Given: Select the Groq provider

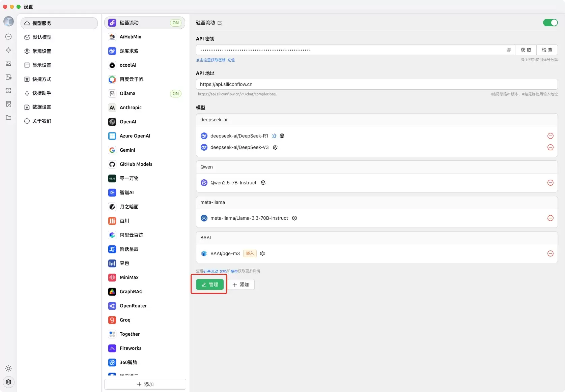Looking at the screenshot, I should (x=145, y=320).
